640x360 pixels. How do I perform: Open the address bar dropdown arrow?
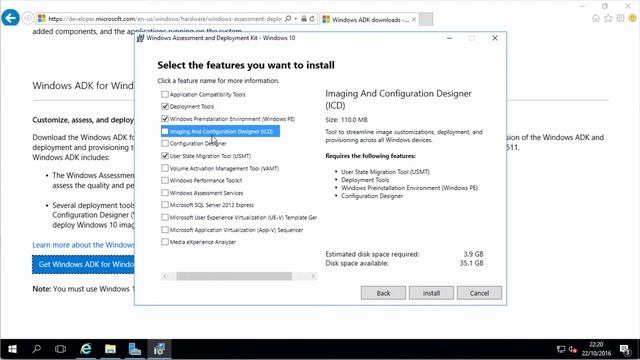[x=296, y=19]
